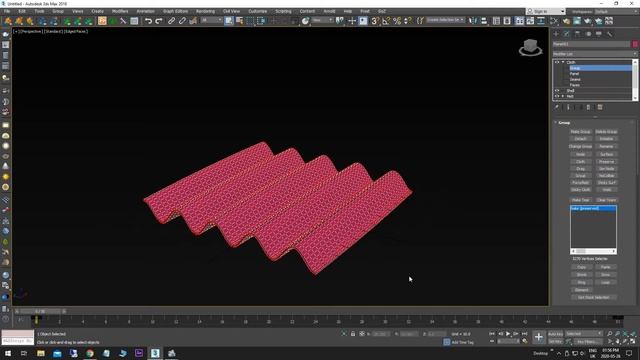
Task: Open Chrome from the Windows taskbar
Action: click(x=90, y=353)
